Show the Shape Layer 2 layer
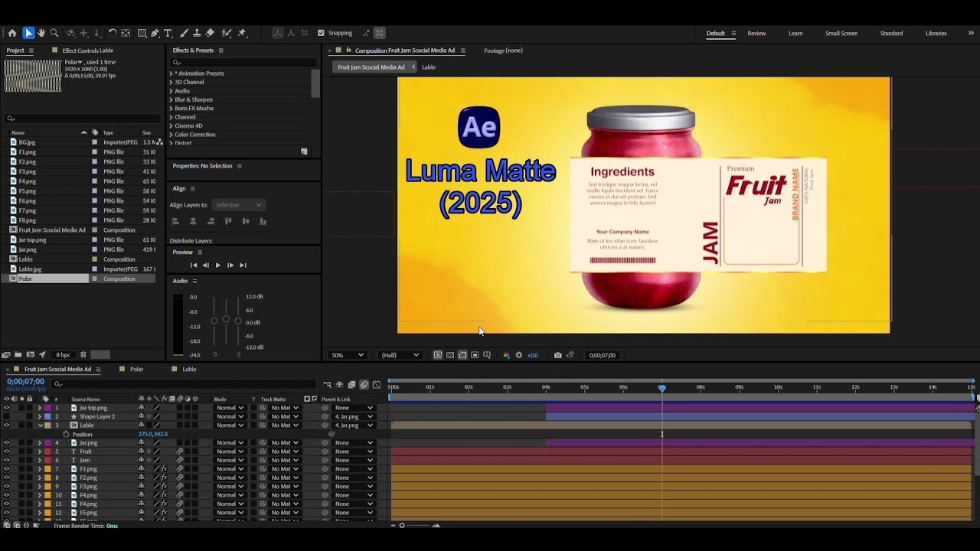Image resolution: width=980 pixels, height=551 pixels. pyautogui.click(x=6, y=416)
